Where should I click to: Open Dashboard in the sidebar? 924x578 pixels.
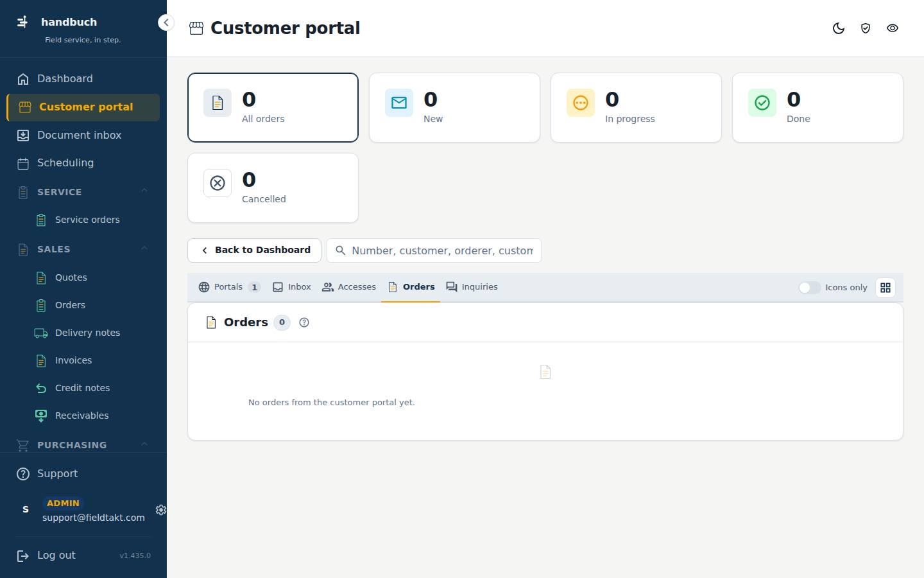point(83,79)
